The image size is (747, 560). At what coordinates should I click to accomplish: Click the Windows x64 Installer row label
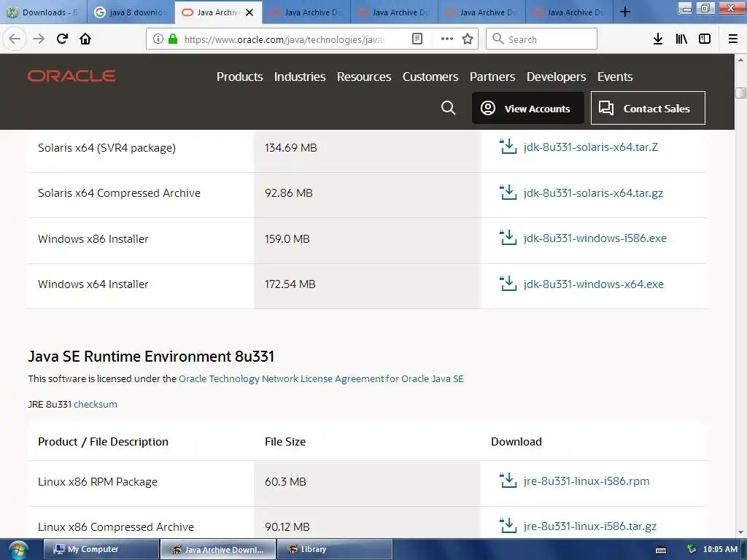(x=93, y=284)
